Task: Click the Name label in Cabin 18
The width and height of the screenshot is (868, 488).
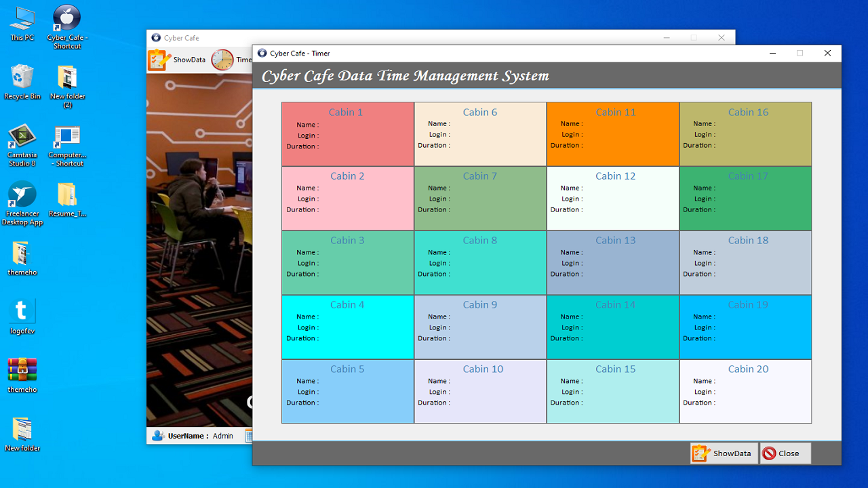Action: point(705,253)
